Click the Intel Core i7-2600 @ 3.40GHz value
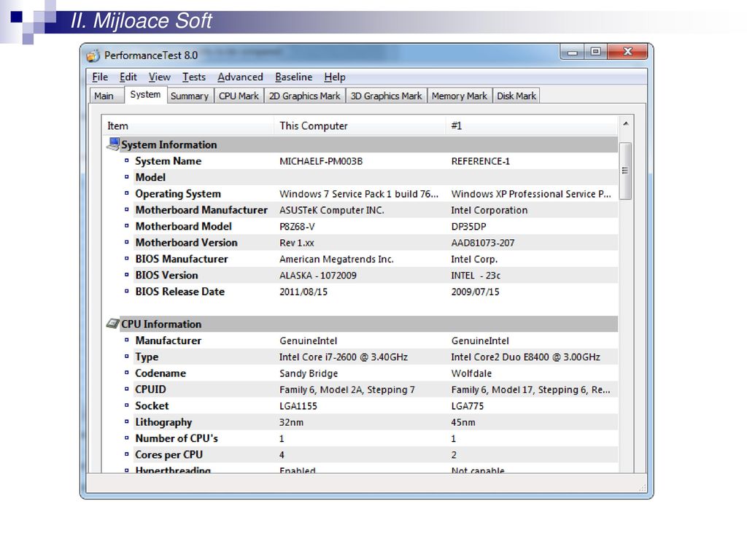The width and height of the screenshot is (747, 560). (344, 357)
